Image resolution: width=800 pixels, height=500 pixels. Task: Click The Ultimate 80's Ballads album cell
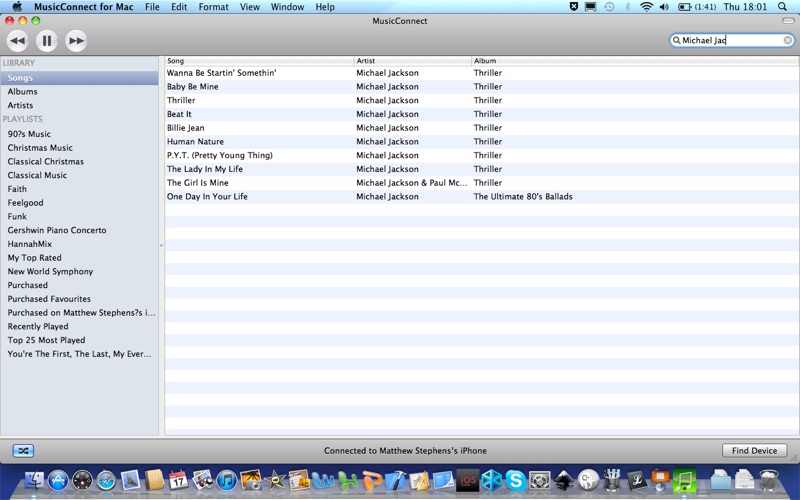523,196
